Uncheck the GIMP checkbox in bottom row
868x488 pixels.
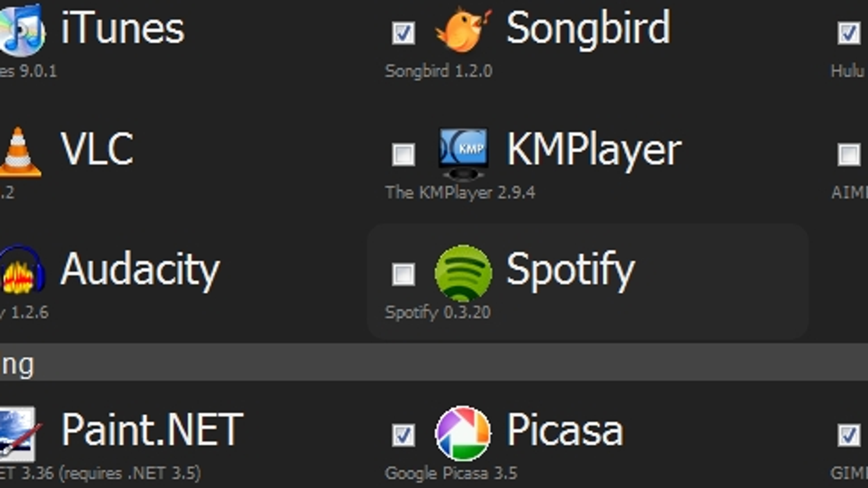(848, 435)
